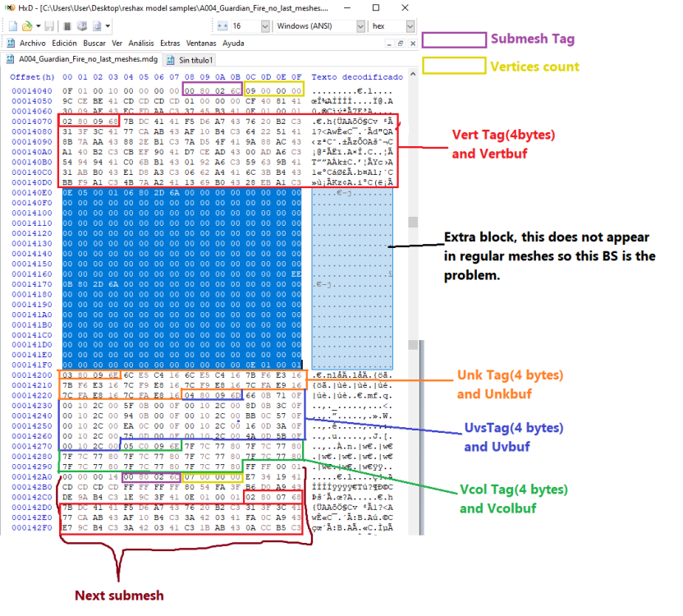
Task: Click the Save disk icon
Action: pos(49,26)
